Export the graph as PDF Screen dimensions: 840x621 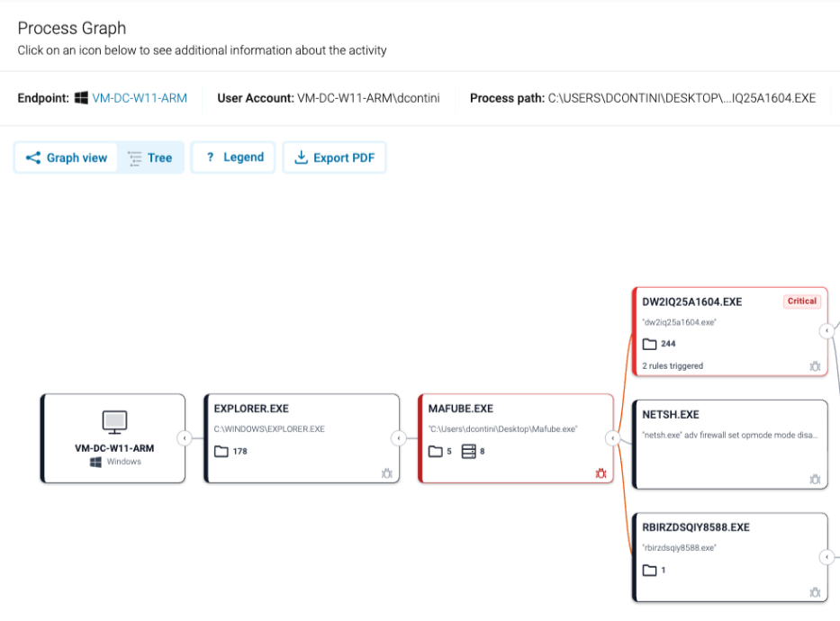tap(334, 157)
